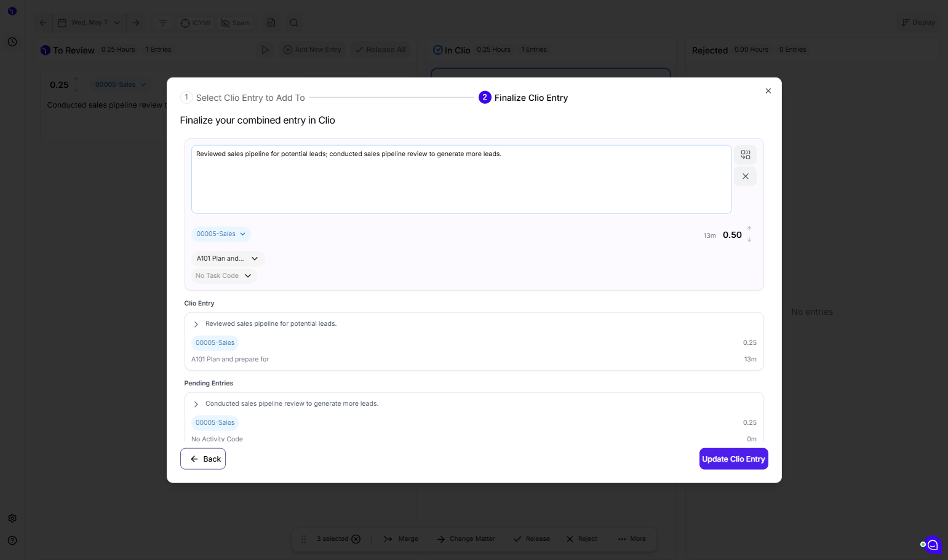This screenshot has width=948, height=560.
Task: Go back with the Back button
Action: (203, 459)
